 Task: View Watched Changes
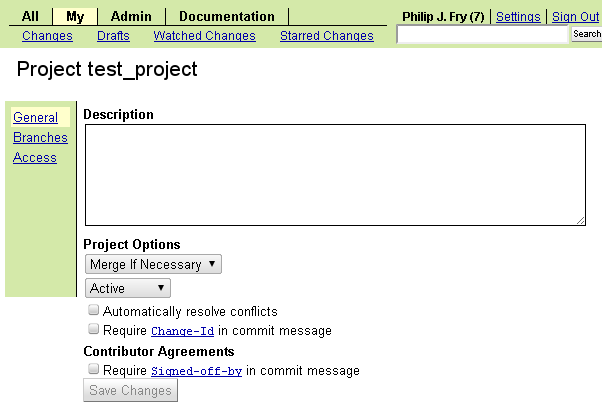coord(204,36)
